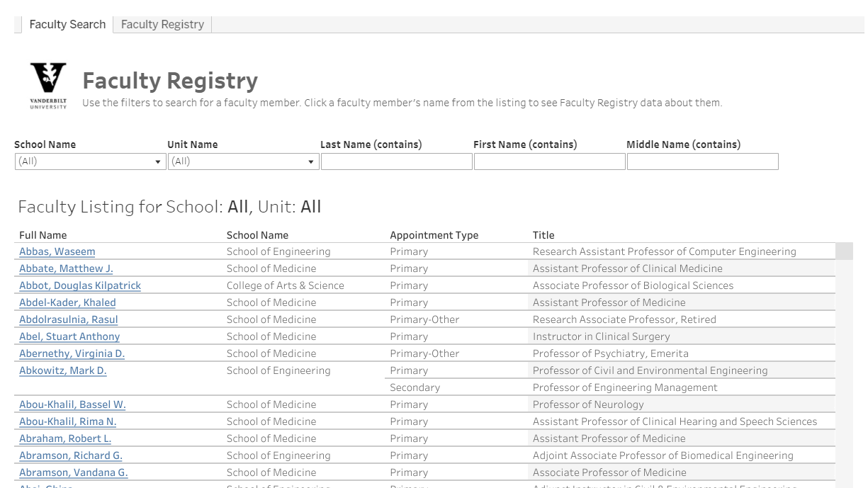
Task: Open Abdel-Kader, Khaled's registry entry
Action: (68, 302)
